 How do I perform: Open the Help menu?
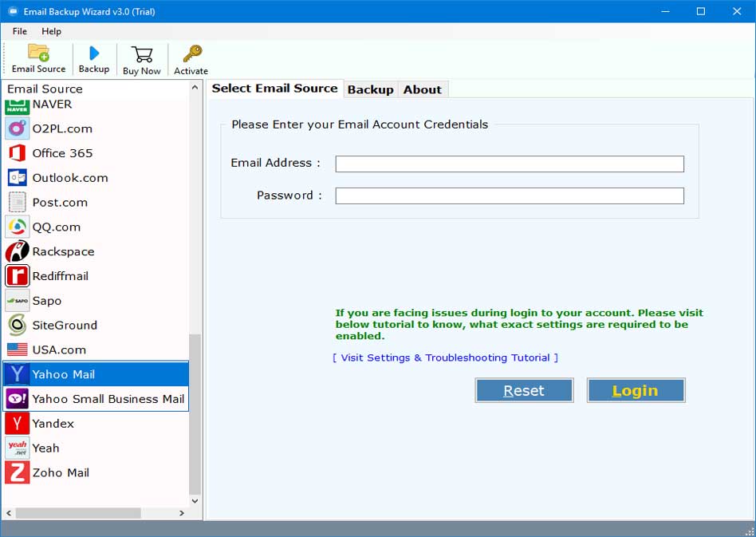click(51, 31)
